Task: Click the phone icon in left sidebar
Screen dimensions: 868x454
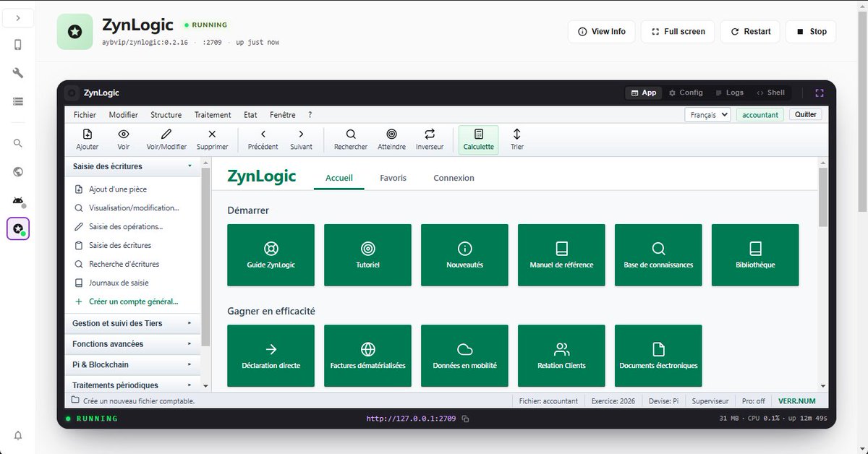Action: [18, 45]
